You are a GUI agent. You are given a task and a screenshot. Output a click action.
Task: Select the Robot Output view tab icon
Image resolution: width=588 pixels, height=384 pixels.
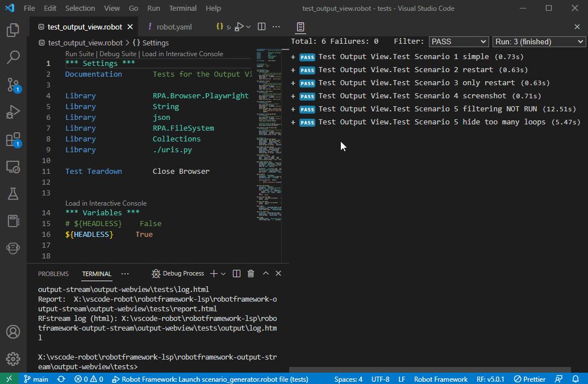pos(301,27)
